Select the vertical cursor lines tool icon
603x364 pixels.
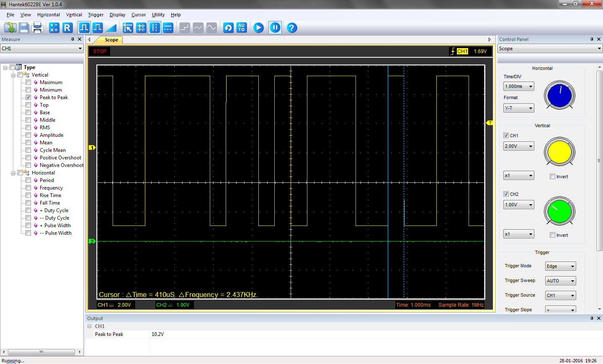[155, 28]
